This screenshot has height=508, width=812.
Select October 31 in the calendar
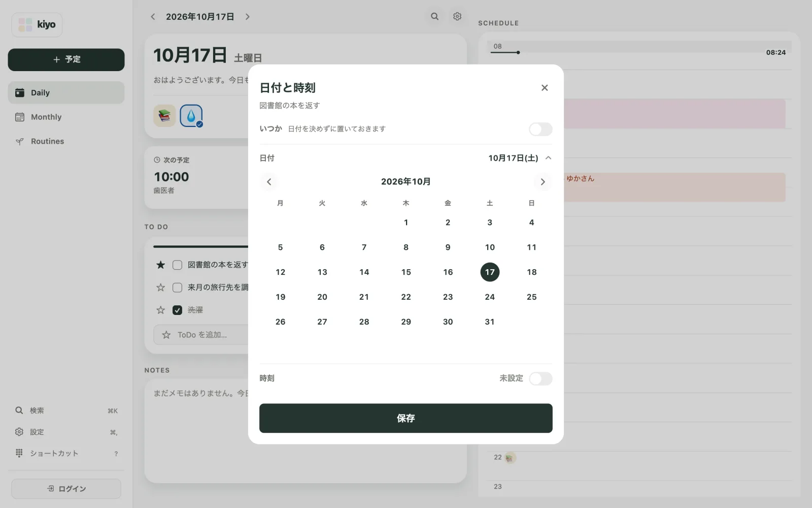490,322
